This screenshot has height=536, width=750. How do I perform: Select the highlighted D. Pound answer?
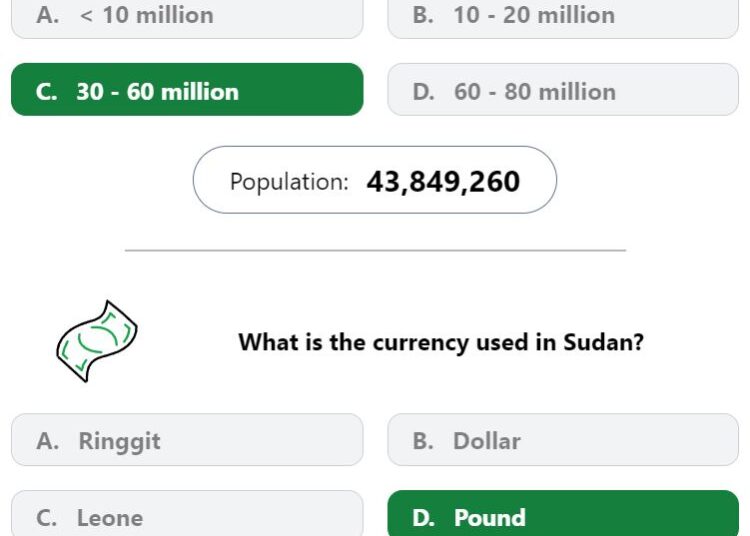[563, 514]
